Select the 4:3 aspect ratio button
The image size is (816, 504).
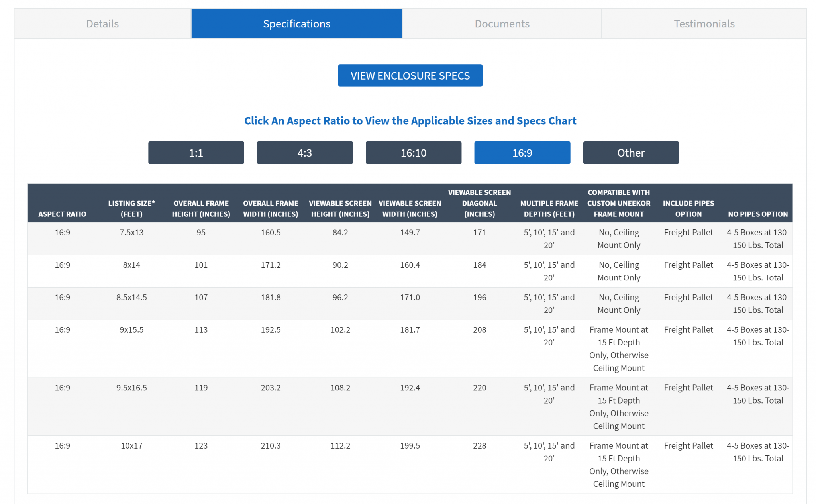point(305,153)
